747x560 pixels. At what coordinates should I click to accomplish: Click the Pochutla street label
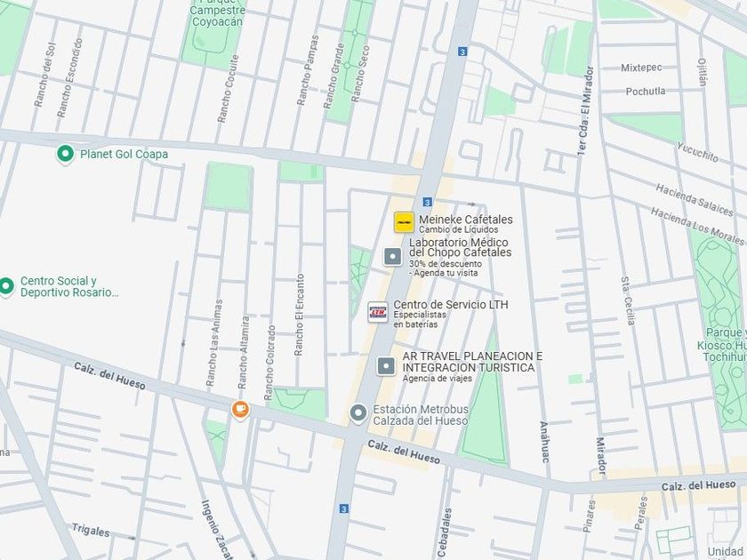click(646, 92)
